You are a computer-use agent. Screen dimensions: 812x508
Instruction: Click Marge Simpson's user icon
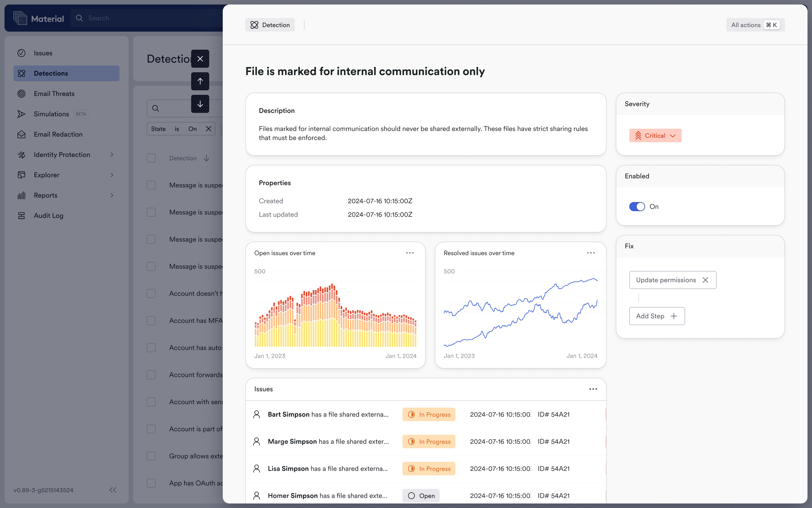pyautogui.click(x=257, y=441)
